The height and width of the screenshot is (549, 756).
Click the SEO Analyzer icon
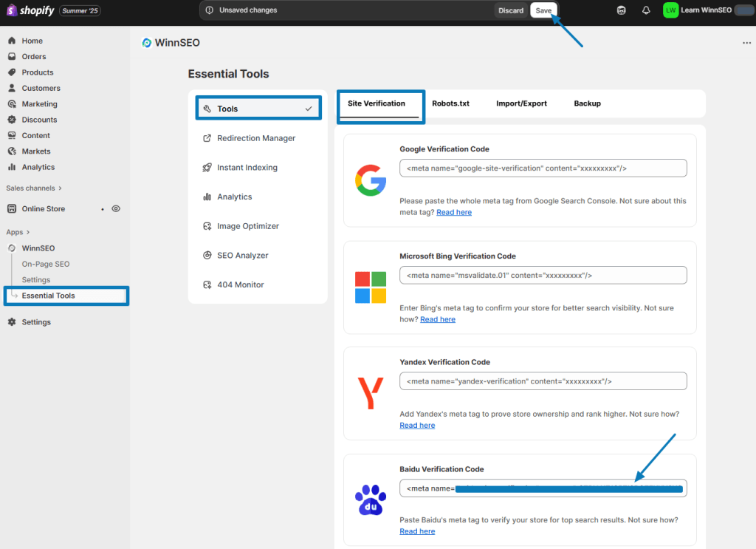207,255
